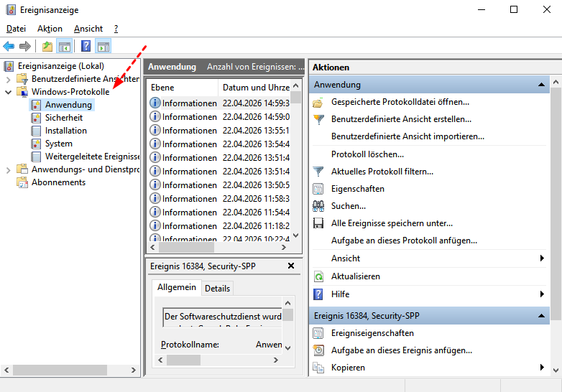This screenshot has width=562, height=392.
Task: Click the binoculars icon next to Suchen
Action: pos(318,206)
